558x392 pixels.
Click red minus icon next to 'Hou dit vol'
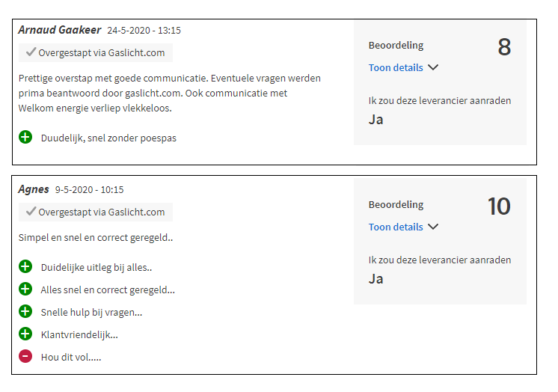(x=25, y=356)
